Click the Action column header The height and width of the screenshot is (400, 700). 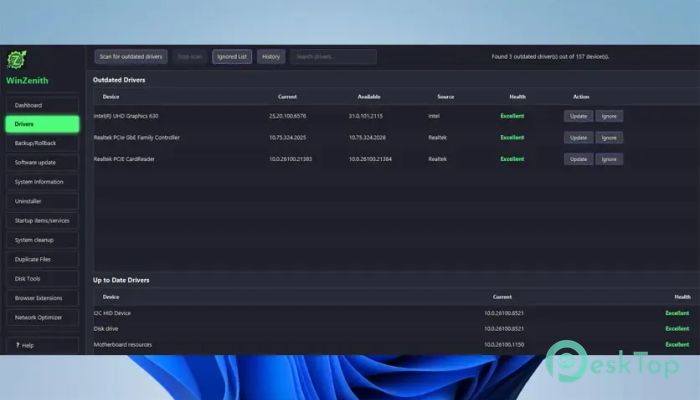coord(581,97)
